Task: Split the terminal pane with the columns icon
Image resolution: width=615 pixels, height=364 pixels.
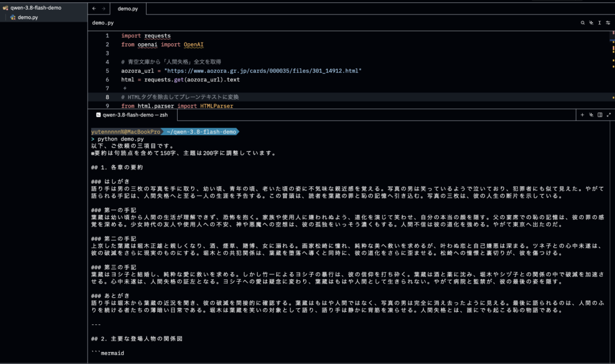Action: (600, 115)
